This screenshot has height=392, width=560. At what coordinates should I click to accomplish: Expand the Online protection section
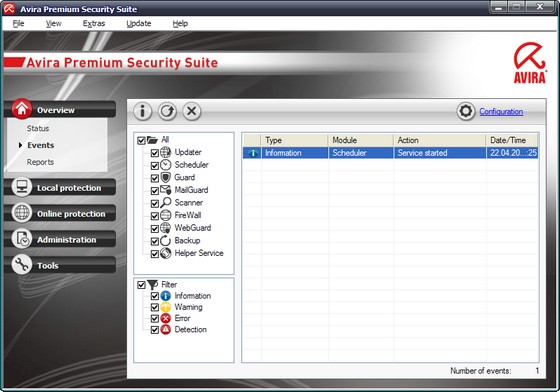point(60,213)
